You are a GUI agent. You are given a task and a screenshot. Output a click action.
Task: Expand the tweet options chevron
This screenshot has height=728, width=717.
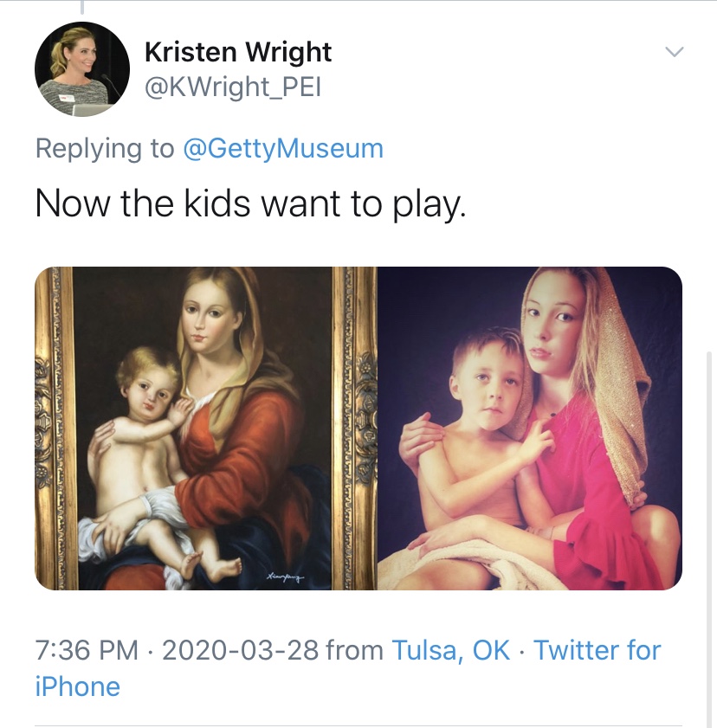pyautogui.click(x=674, y=53)
